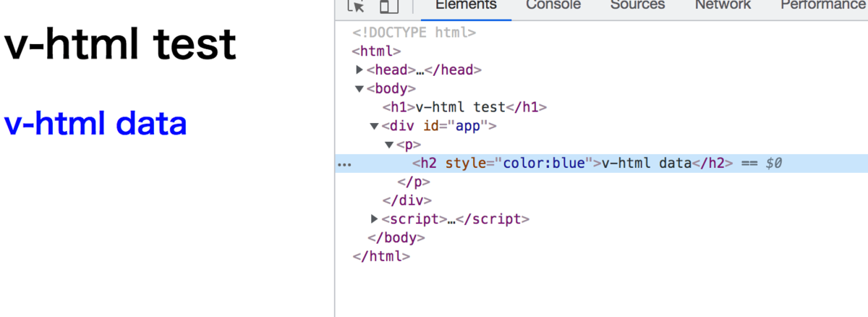Viewport: 868px width, 317px height.
Task: Open the Sources tab
Action: point(637,6)
